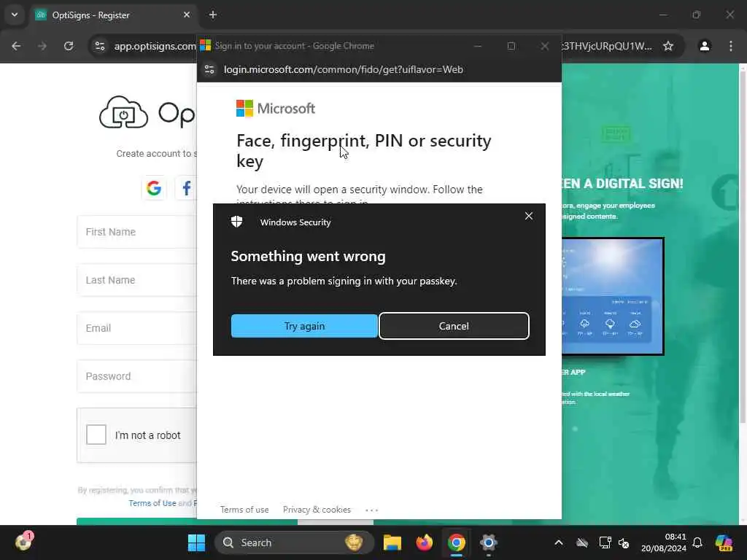This screenshot has height=560, width=747.
Task: Open Privacy & cookies link
Action: point(317,510)
